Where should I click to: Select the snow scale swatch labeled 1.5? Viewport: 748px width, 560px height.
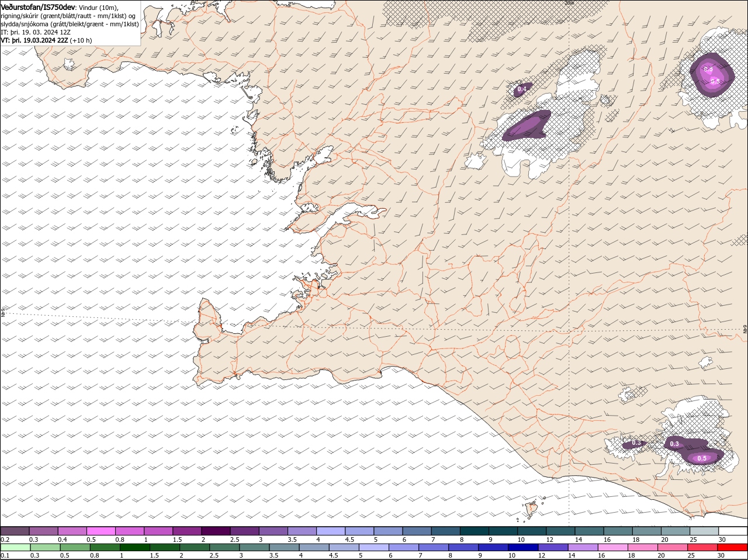pos(187,531)
